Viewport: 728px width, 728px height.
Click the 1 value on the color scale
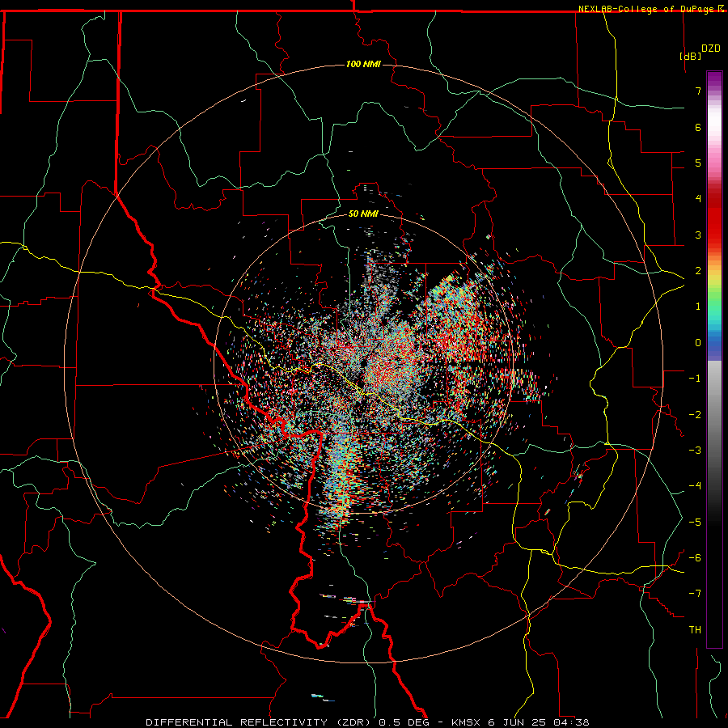[698, 307]
